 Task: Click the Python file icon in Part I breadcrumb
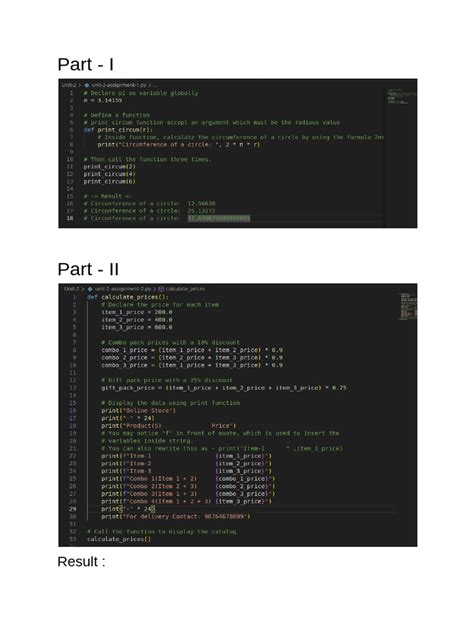86,85
